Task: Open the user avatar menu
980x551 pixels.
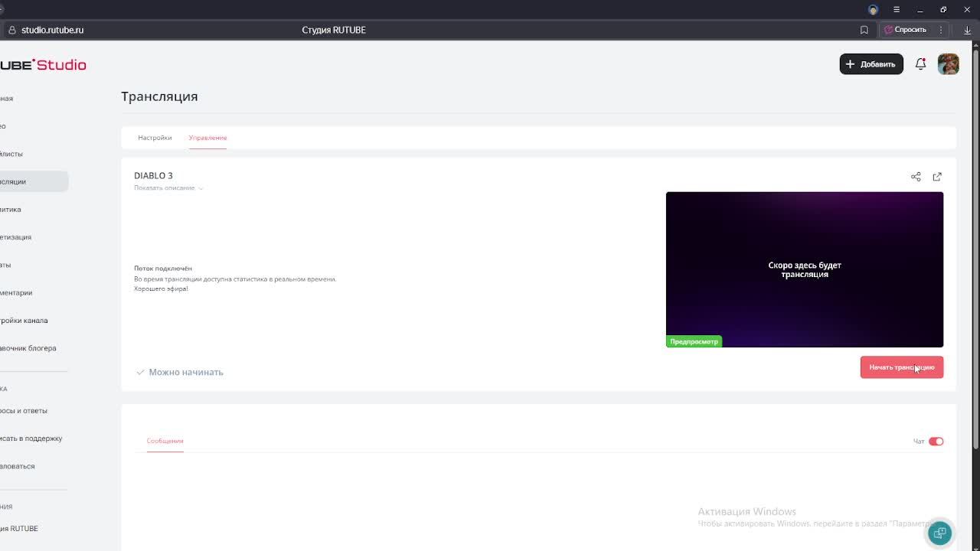Action: coord(948,64)
